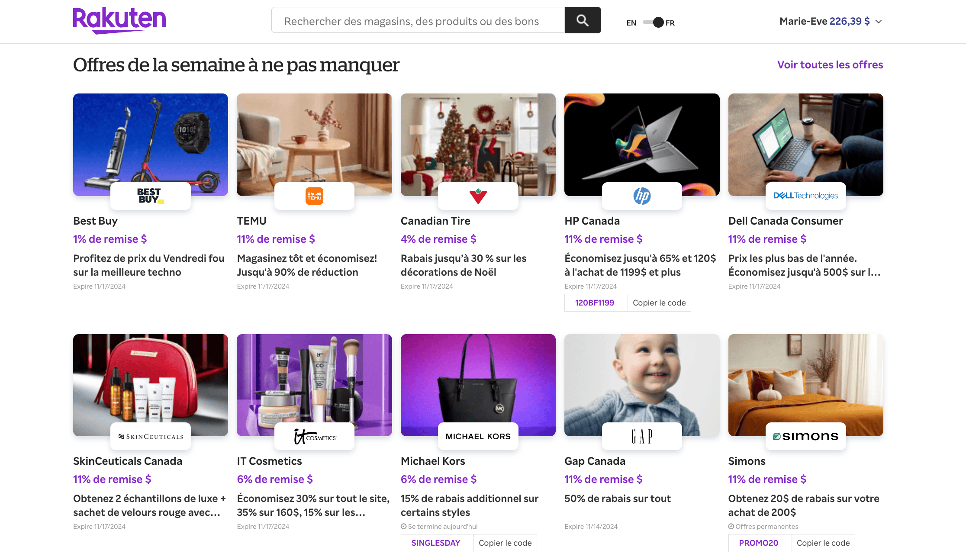Screen dimensions: 966x560
Task: Click the Michael Kors logo badge
Action: 478,436
